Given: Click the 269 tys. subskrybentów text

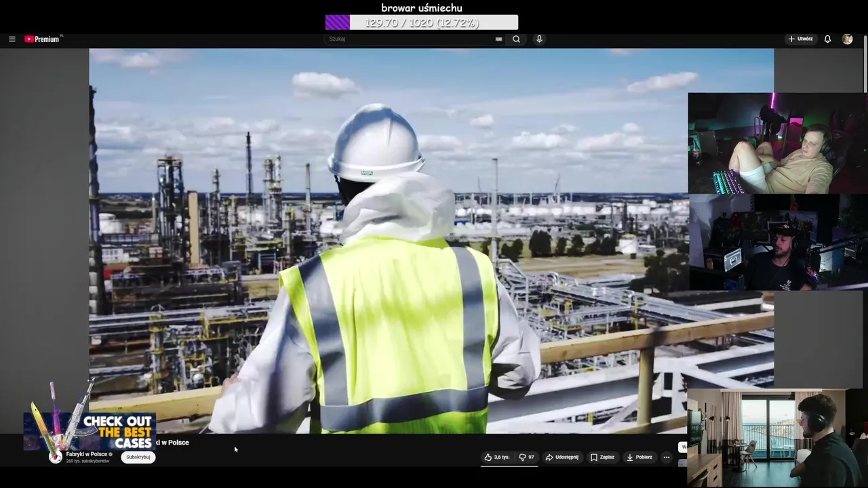Looking at the screenshot, I should [x=87, y=462].
